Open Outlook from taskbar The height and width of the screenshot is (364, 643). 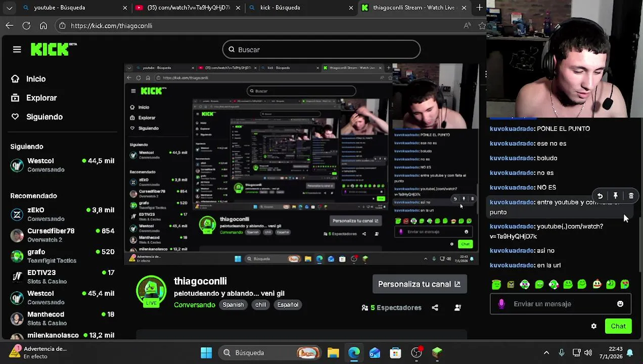tap(375, 352)
